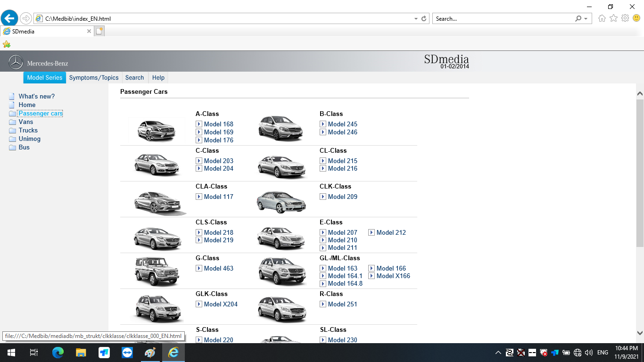Image resolution: width=644 pixels, height=362 pixels.
Task: Open the search provider dropdown arrow
Action: (586, 19)
